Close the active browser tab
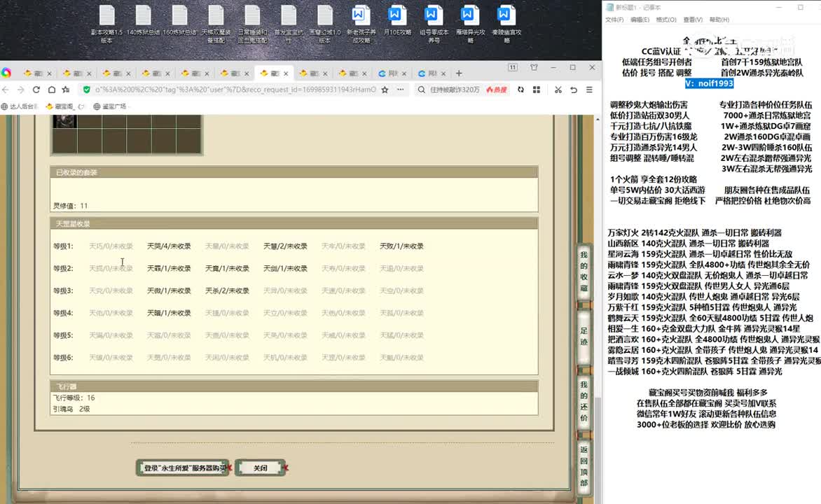 286,73
